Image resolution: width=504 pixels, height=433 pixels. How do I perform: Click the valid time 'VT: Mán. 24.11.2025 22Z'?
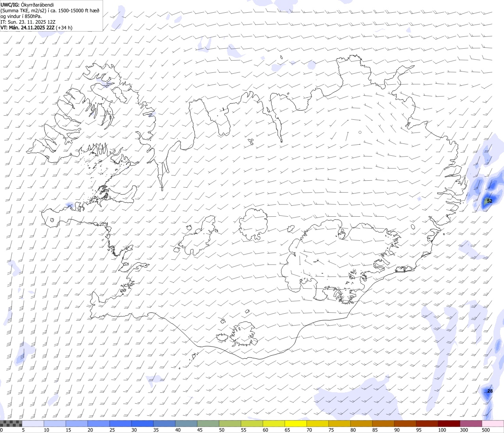[x=27, y=28]
